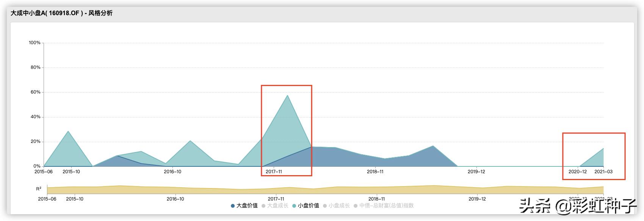Viewport: 644px width, 221px height.
Task: Click the 2020-12 label on main chart axis
Action: [x=578, y=172]
